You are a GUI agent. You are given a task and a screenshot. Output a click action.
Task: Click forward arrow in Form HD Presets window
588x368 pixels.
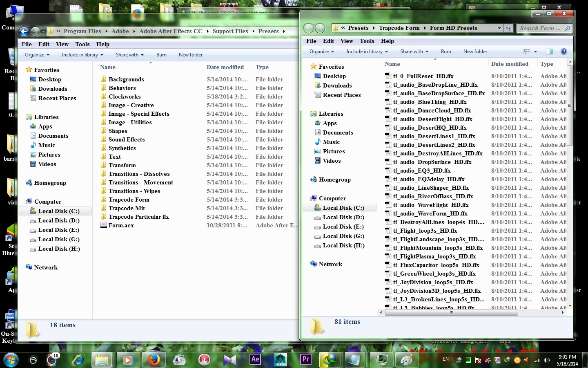pyautogui.click(x=320, y=28)
